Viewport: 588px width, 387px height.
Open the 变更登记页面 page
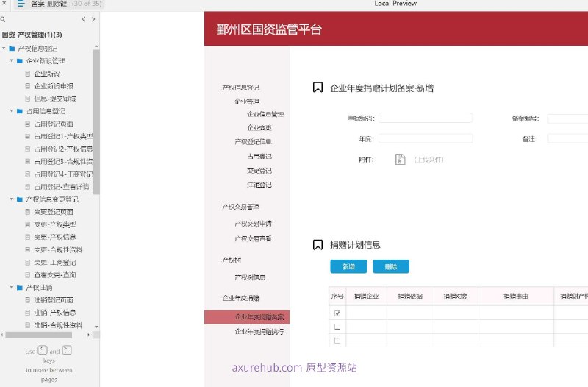[x=54, y=212]
